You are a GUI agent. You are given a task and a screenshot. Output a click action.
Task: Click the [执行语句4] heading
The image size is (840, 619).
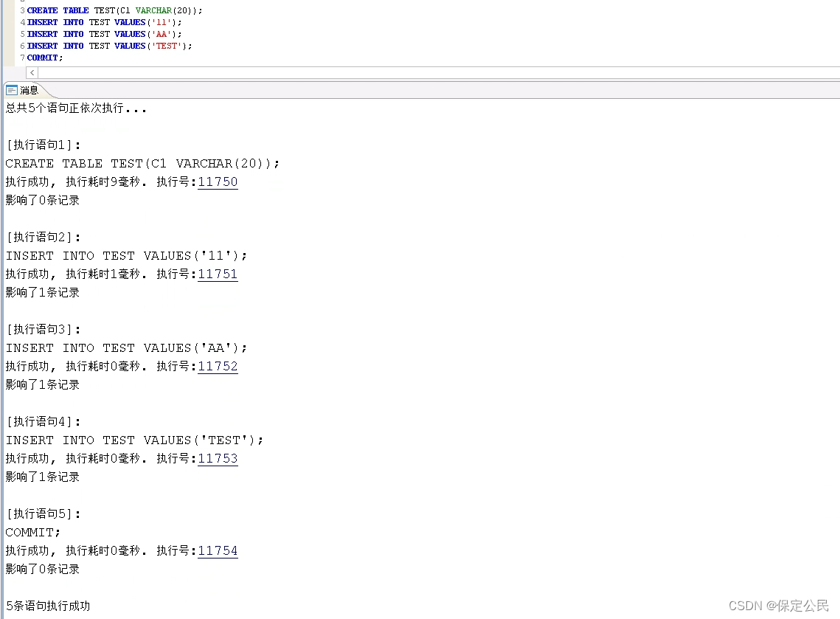[x=44, y=421]
